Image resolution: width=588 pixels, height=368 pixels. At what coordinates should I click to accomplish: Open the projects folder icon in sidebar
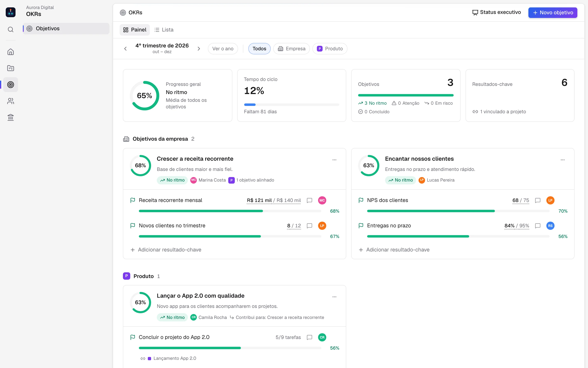pos(10,68)
